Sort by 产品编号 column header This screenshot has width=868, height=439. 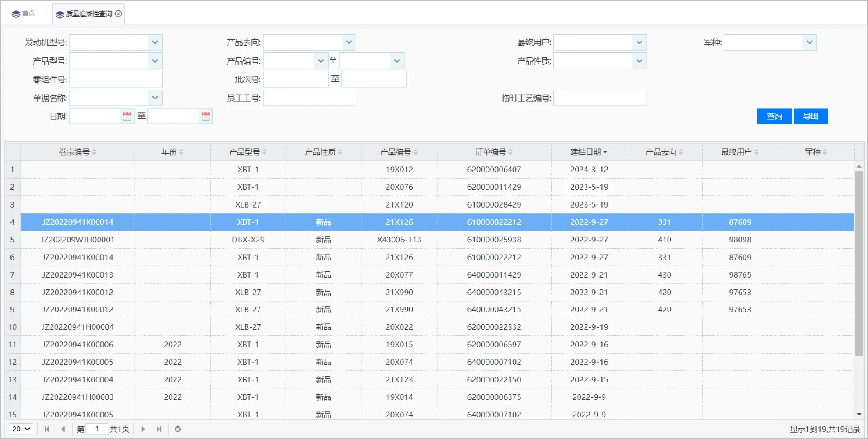pyautogui.click(x=399, y=152)
